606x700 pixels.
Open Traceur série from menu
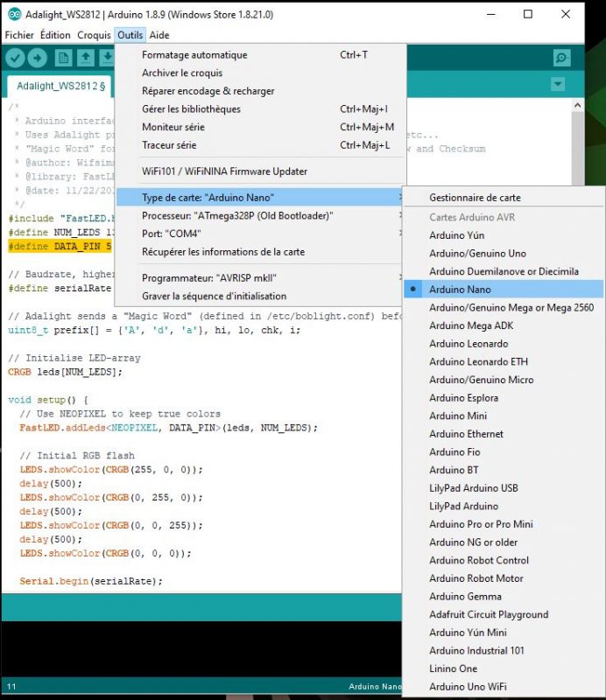pos(261,145)
